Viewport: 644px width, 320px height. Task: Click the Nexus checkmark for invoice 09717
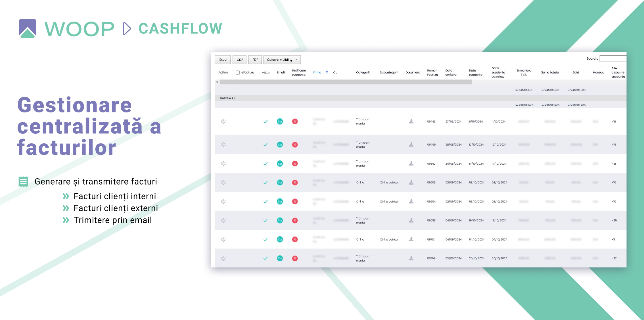click(x=265, y=239)
